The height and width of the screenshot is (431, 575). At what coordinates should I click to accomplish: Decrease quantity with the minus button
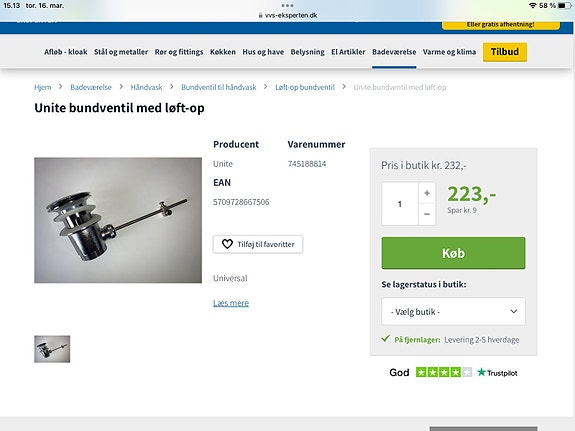[x=427, y=214]
